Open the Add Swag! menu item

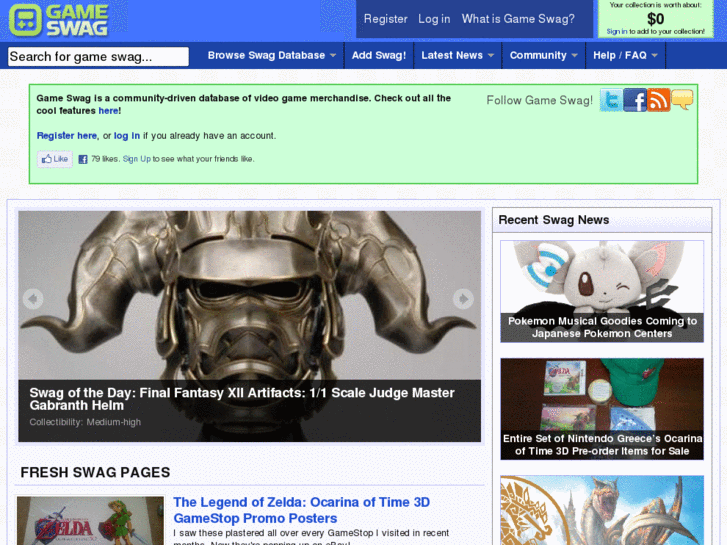(379, 55)
